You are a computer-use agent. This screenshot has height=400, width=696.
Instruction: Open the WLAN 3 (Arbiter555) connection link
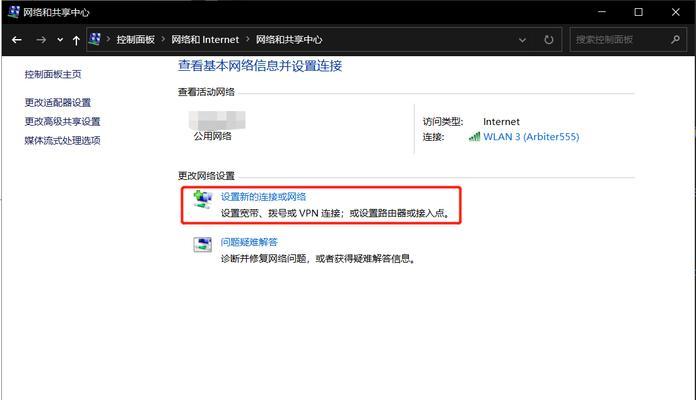[531, 137]
